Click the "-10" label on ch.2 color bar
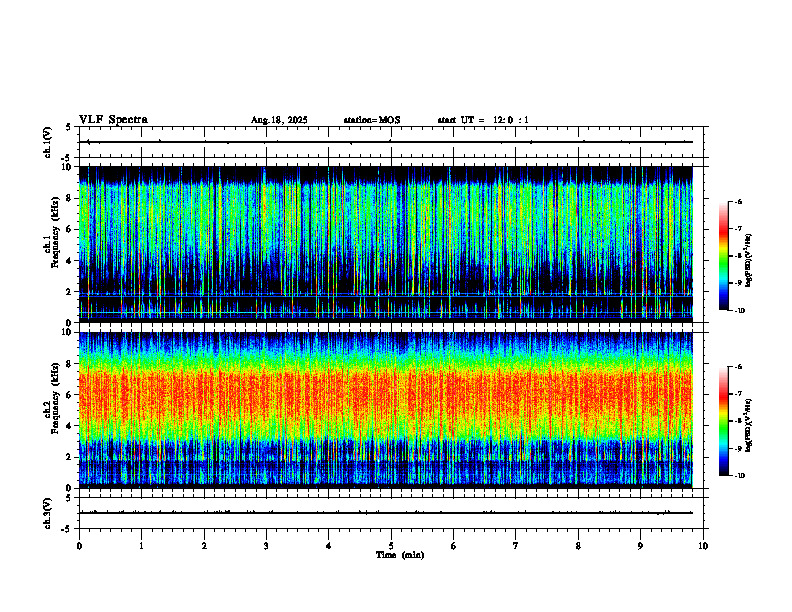Image resolution: width=792 pixels, height=612 pixels. pyautogui.click(x=740, y=476)
